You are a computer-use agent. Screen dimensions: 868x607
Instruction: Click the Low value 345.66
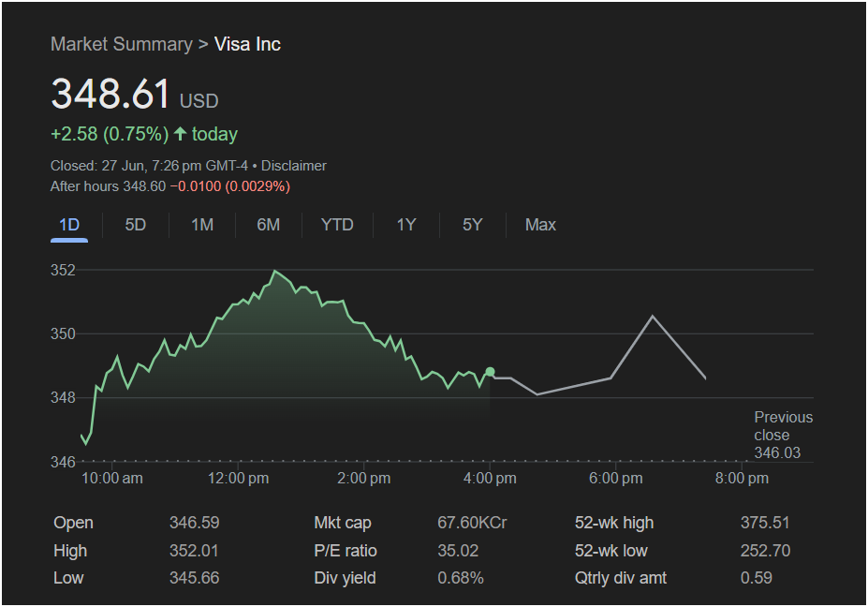pos(195,578)
